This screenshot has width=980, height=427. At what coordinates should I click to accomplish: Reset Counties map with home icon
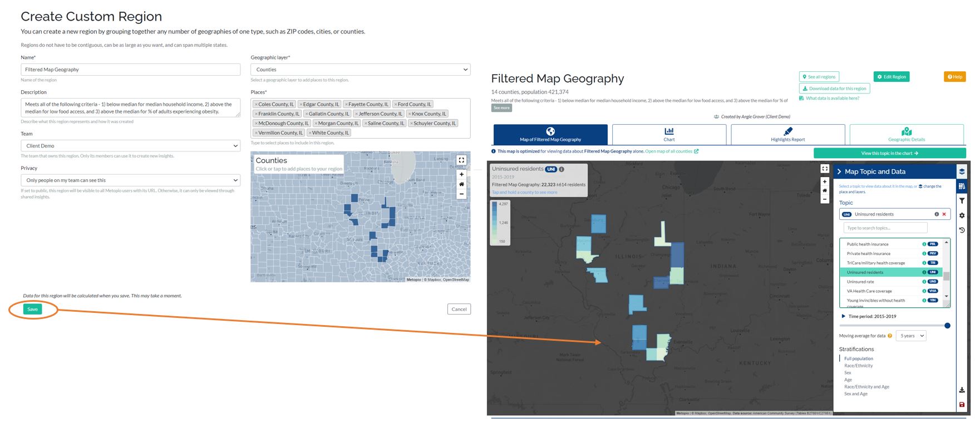pyautogui.click(x=461, y=184)
